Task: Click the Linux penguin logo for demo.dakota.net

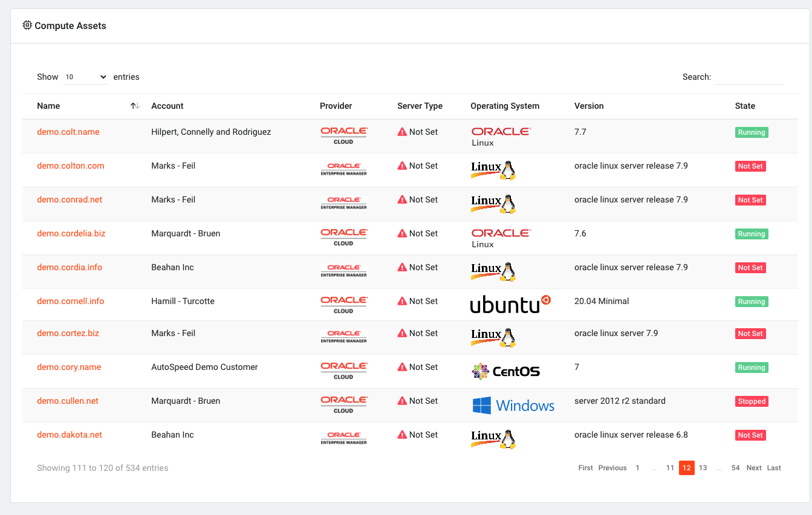Action: click(x=493, y=439)
